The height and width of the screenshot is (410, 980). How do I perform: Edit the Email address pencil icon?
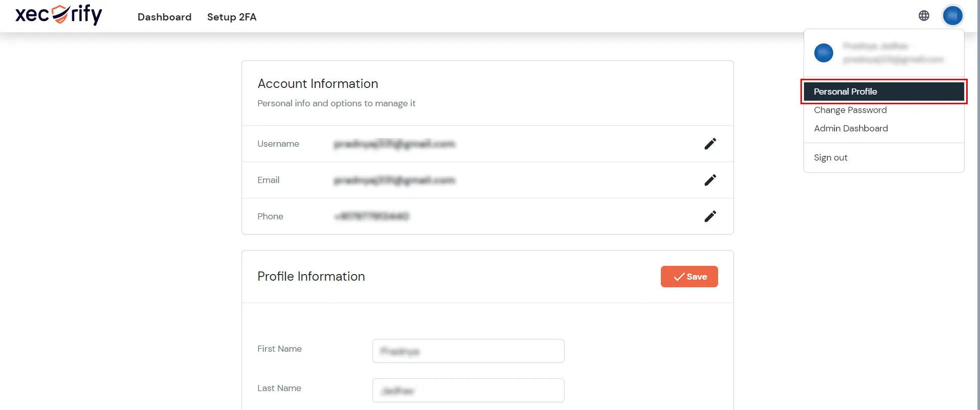pyautogui.click(x=710, y=180)
